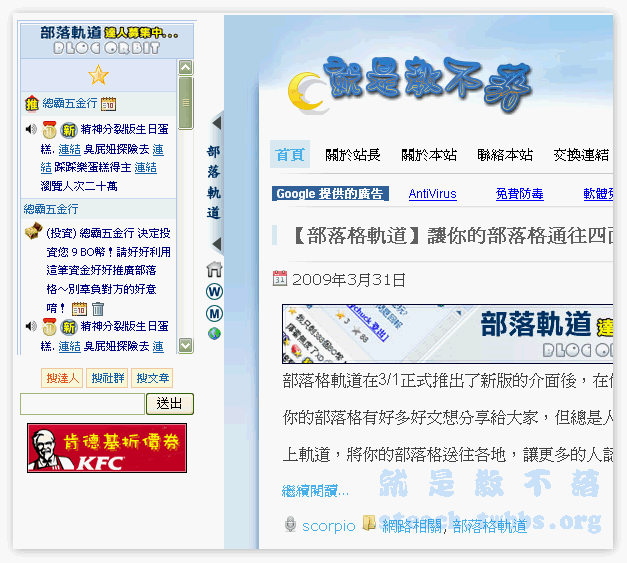This screenshot has height=563, width=627.
Task: Click the scrollbar thumb in Blog Orbit panel
Action: (186, 103)
